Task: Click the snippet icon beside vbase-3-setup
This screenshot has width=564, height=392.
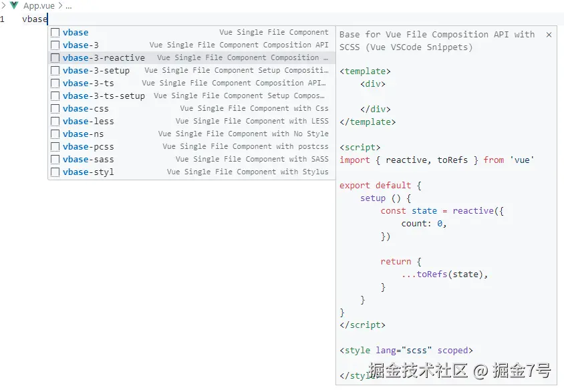Action: pyautogui.click(x=55, y=70)
